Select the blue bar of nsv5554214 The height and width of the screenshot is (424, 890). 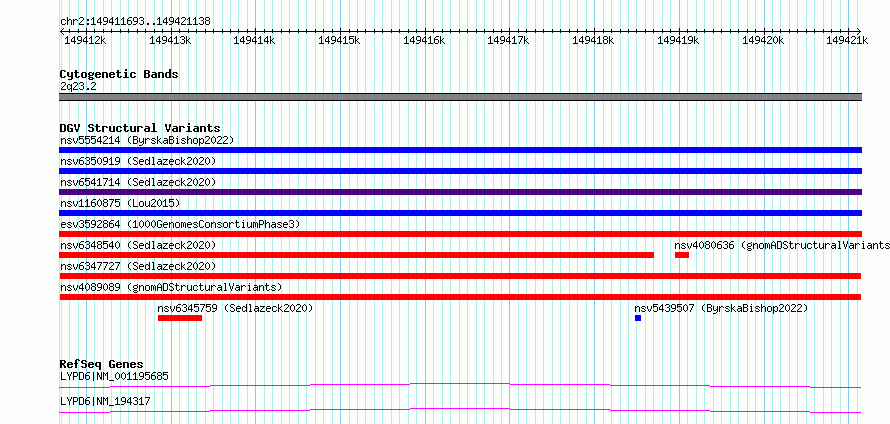click(460, 150)
